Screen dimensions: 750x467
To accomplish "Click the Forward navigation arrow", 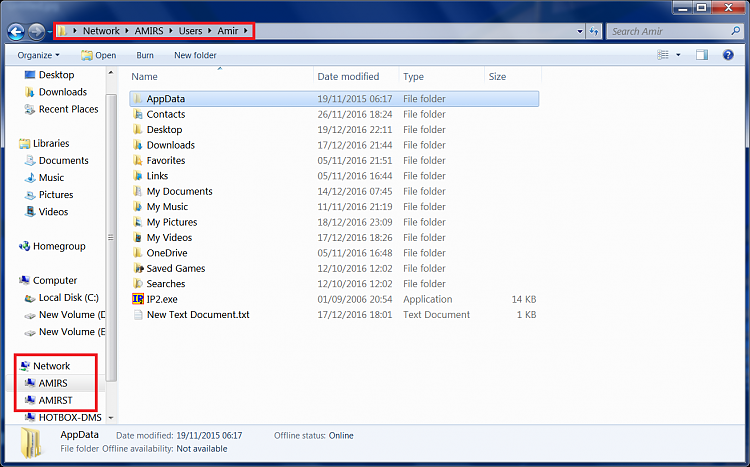I will pos(36,32).
